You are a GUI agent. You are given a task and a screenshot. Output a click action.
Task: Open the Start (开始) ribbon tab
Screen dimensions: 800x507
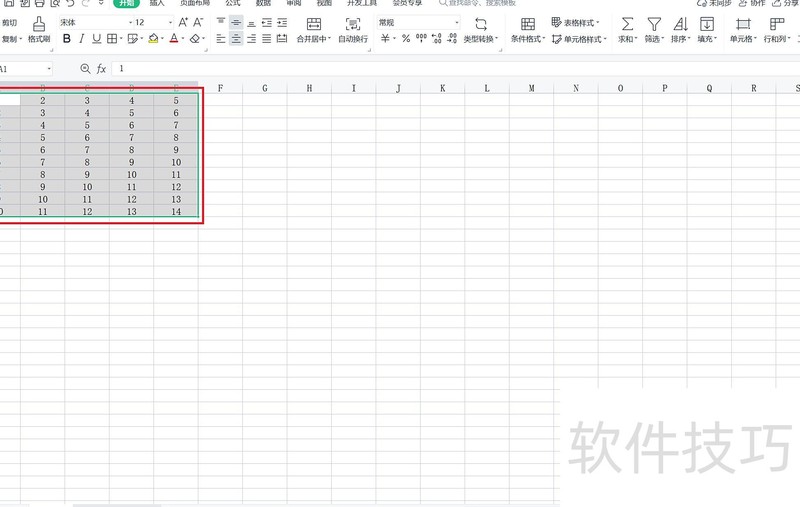[127, 3]
